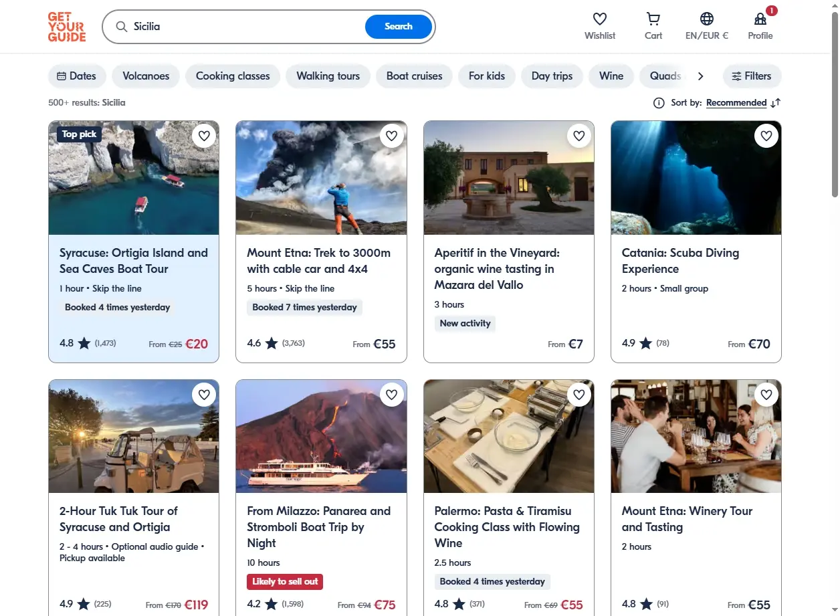Click the Stromboli volcano boat photo
The image size is (840, 616).
point(321,437)
